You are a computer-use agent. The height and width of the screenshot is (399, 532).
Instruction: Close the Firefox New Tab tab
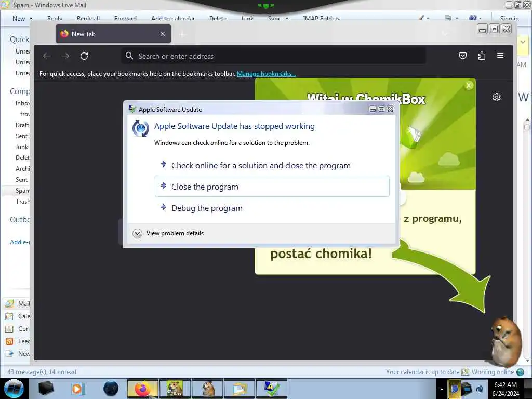[163, 34]
